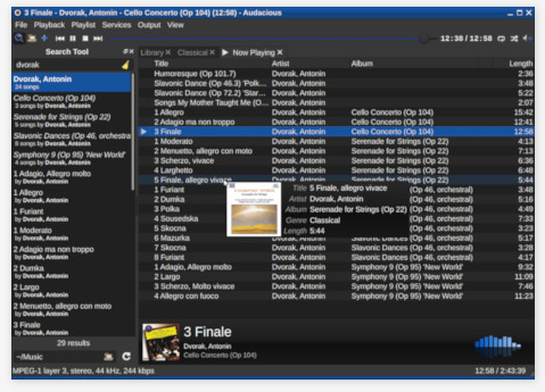The height and width of the screenshot is (392, 545).
Task: Toggle repeat mode icon
Action: tap(501, 39)
